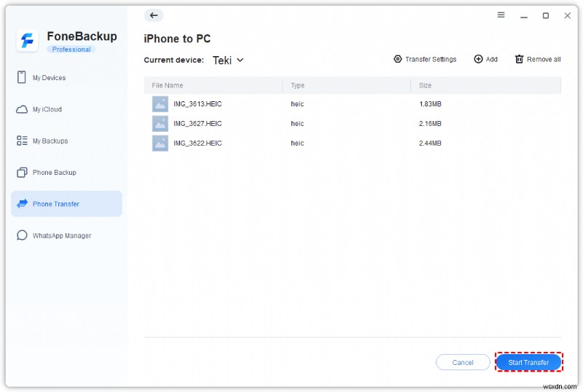Click the 2.44MB size value

pos(430,144)
